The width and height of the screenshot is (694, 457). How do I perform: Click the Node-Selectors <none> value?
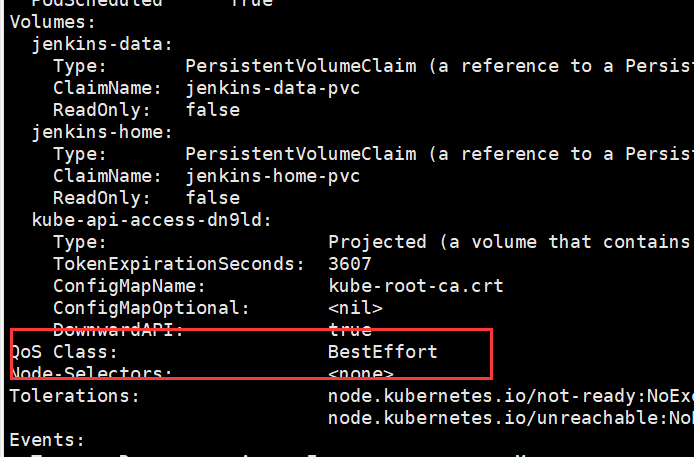361,374
